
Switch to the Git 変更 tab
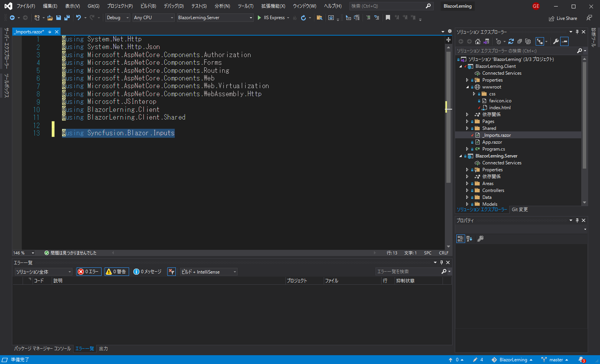click(x=520, y=210)
